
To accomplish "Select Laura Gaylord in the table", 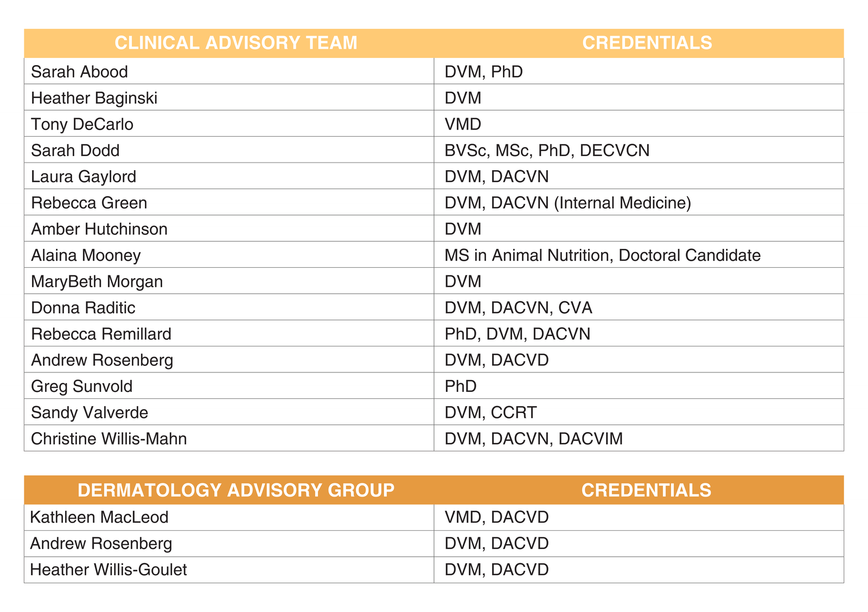I will pyautogui.click(x=84, y=177).
